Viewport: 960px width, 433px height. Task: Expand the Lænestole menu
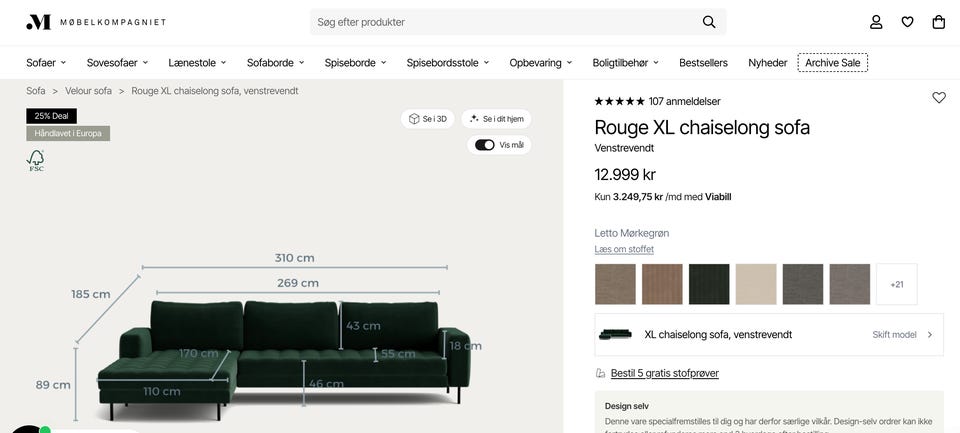pos(197,62)
